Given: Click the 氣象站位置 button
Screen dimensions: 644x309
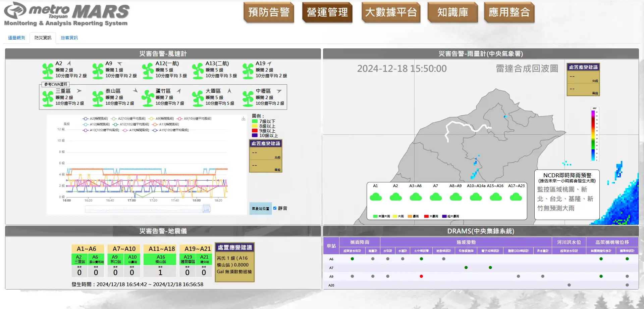Looking at the screenshot, I should point(261,209).
